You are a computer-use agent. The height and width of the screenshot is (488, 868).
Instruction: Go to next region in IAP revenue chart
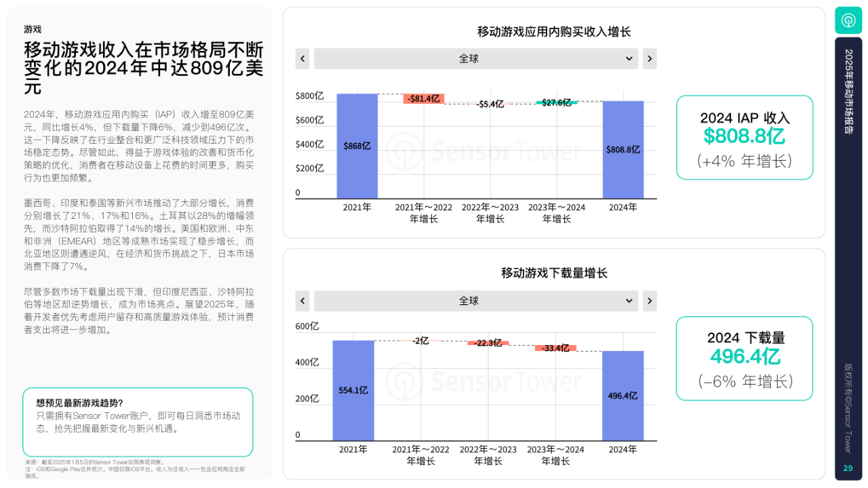[x=650, y=59]
